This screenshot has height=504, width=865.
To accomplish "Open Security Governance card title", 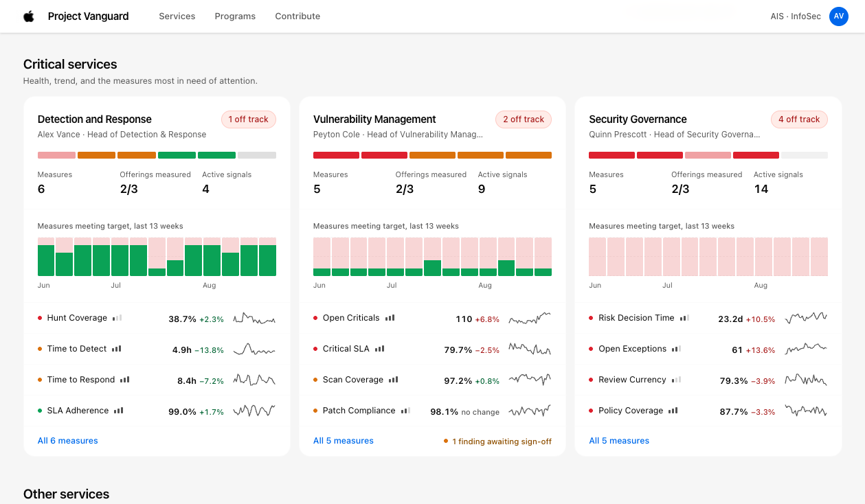I will coord(638,119).
